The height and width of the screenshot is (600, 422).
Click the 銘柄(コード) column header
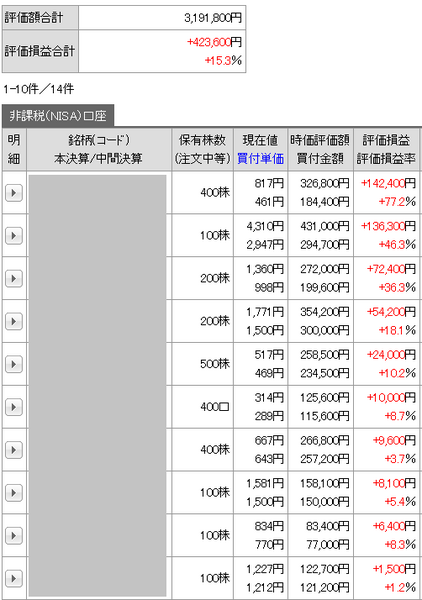(99, 140)
